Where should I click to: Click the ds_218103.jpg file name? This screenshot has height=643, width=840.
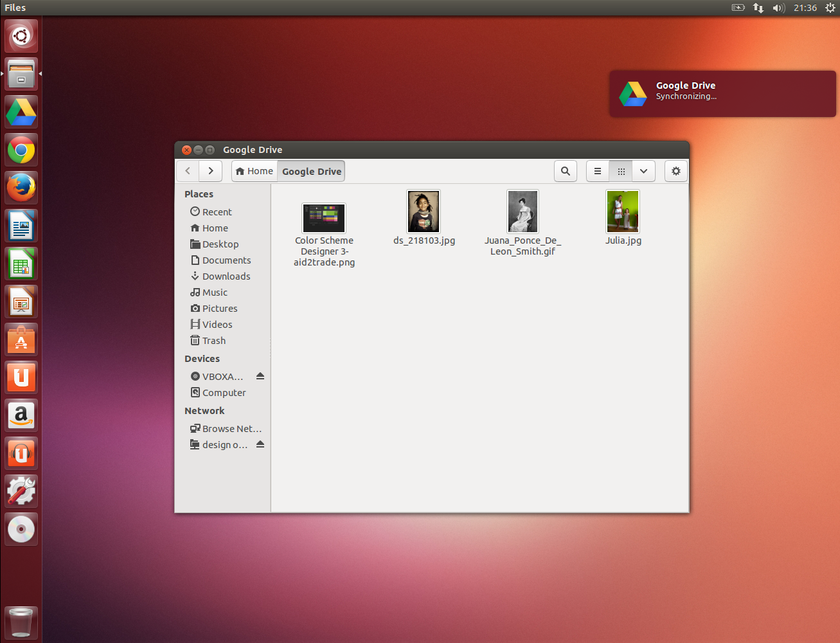[x=424, y=240]
